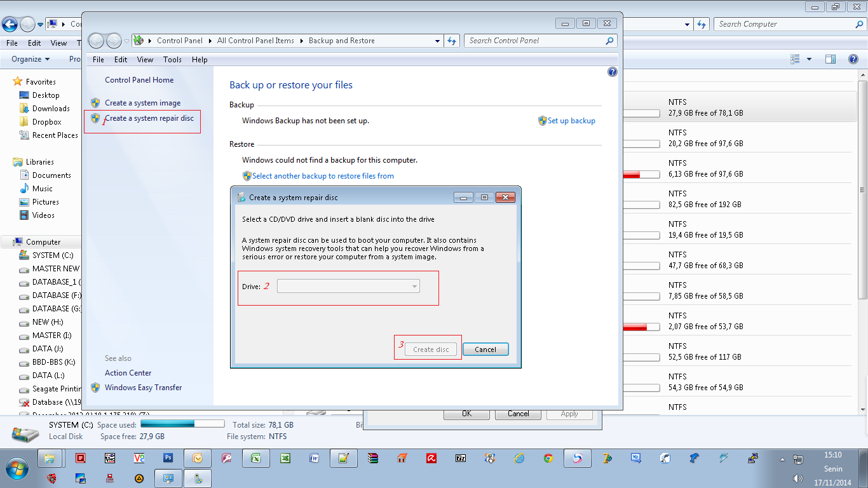Switch to Word in the taskbar
The width and height of the screenshot is (868, 488).
315,457
